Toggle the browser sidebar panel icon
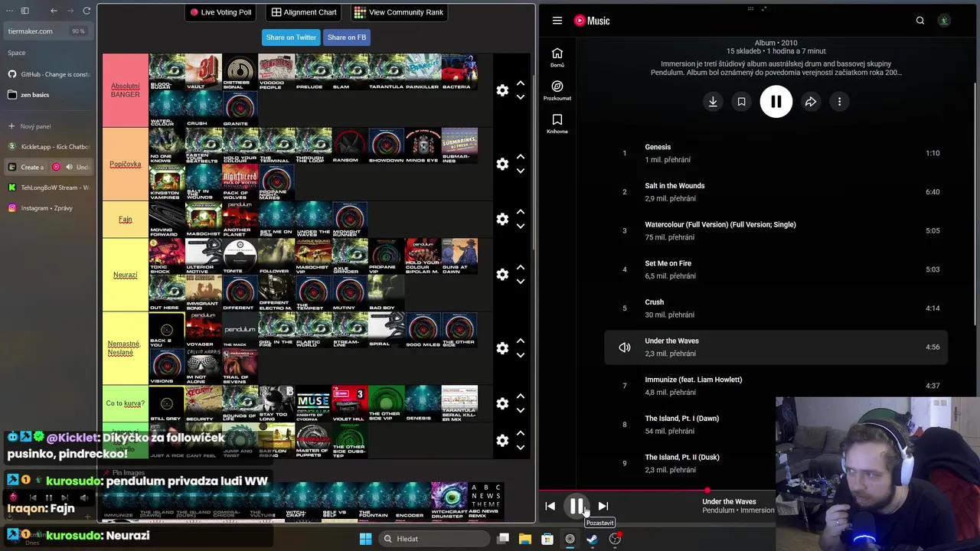 [x=24, y=11]
